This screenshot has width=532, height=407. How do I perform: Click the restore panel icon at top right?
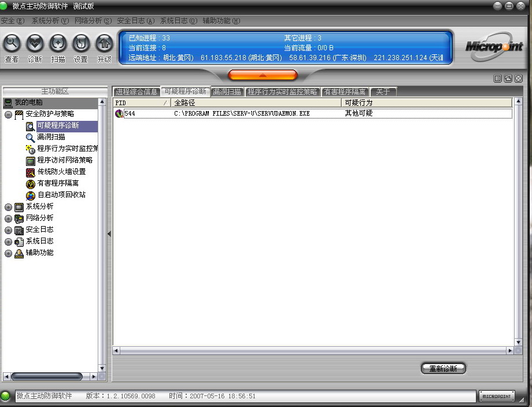tap(508, 79)
